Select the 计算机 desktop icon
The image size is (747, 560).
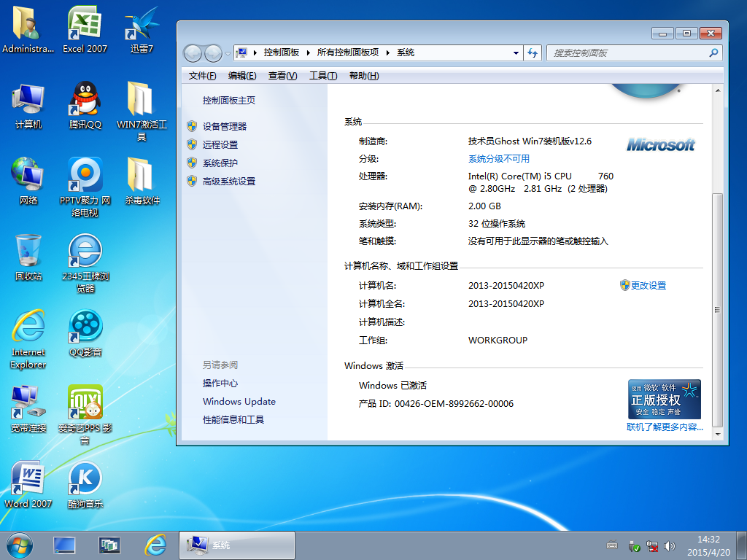pos(28,106)
